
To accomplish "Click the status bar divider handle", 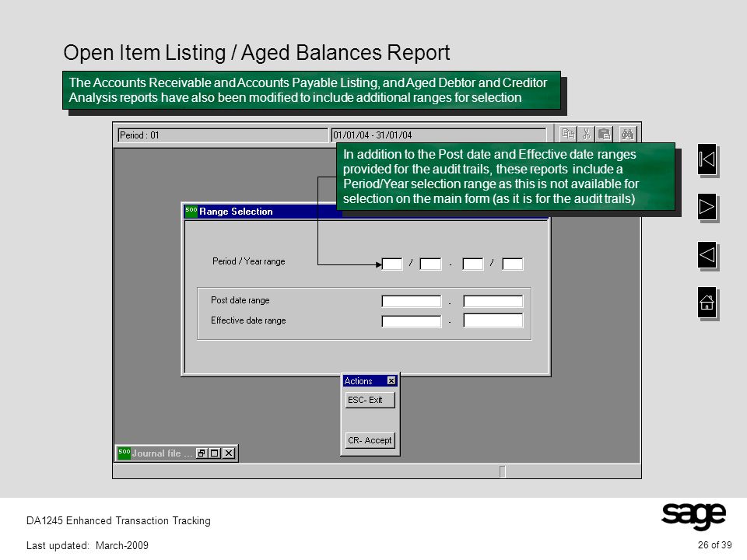I will (x=502, y=471).
